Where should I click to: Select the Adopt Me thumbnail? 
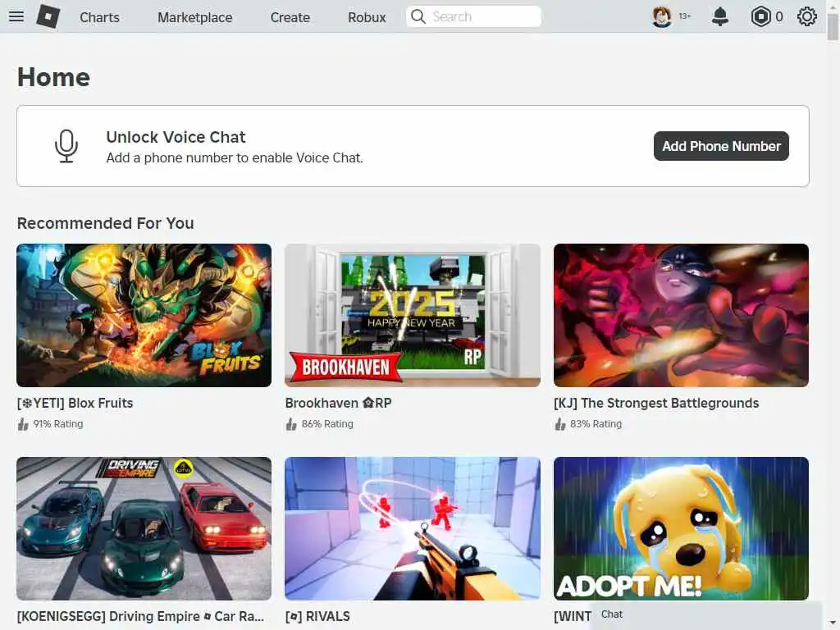[x=681, y=528]
